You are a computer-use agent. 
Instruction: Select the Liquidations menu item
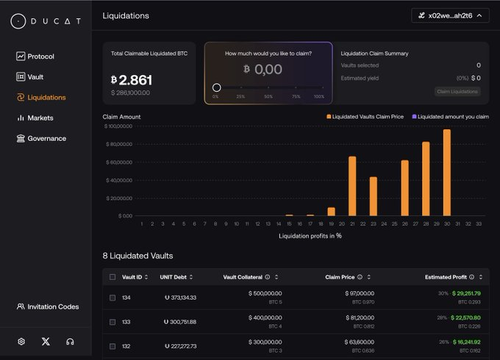41,97
